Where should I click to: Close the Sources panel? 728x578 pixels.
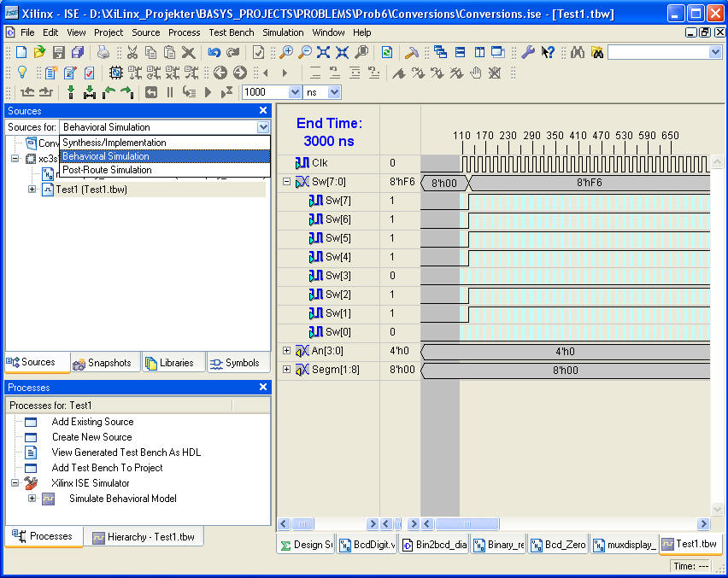coord(263,110)
